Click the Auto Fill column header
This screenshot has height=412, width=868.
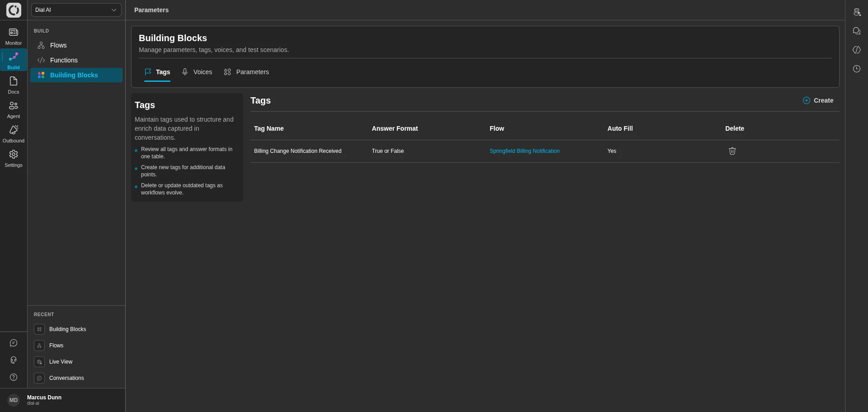coord(620,128)
